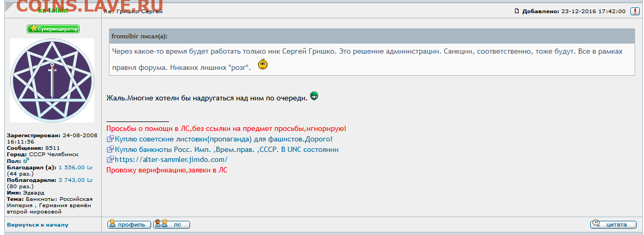
Task: Click the fromsibir писал(а) quote header
Action: pos(140,36)
